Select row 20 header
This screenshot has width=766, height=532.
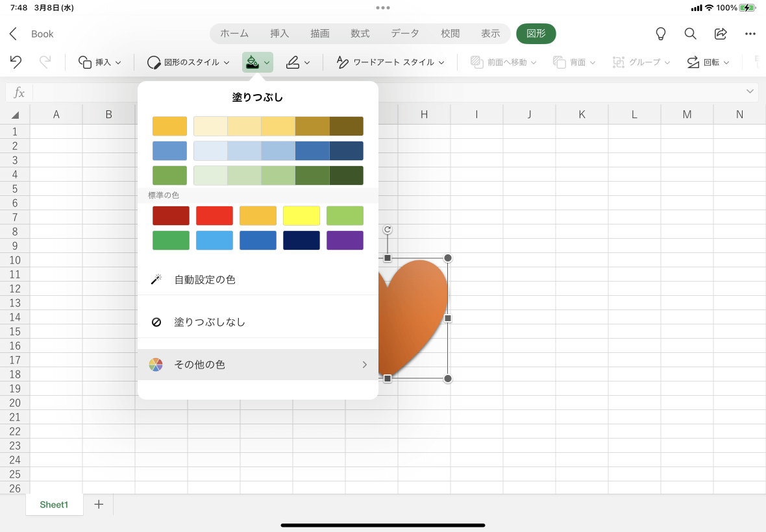pos(15,403)
